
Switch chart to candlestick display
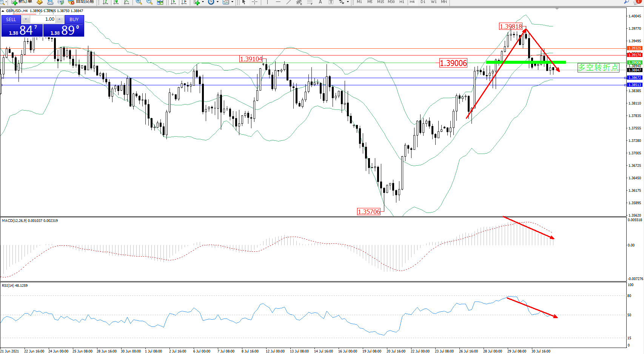coord(116,2)
